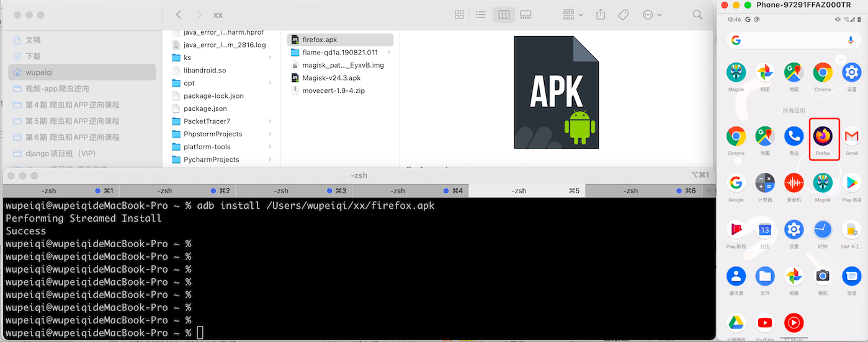This screenshot has width=868, height=342.
Task: Select wupeiqi home in Finder sidebar
Action: 81,72
